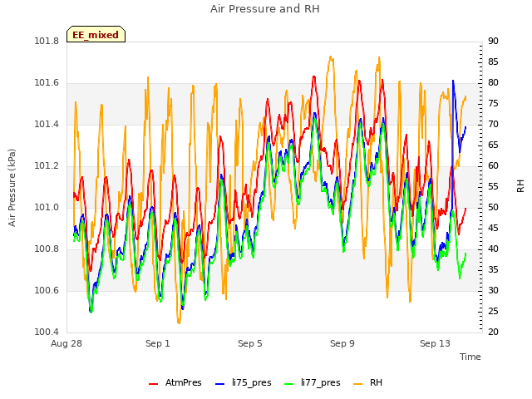This screenshot has height=399, width=532.
Task: Click the 80 RH tick label
Action: click(x=493, y=83)
